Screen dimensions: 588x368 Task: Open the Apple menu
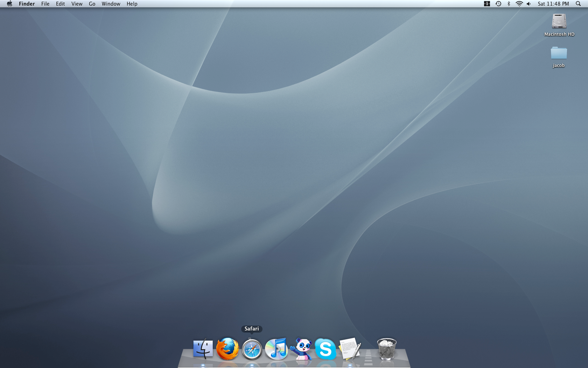pyautogui.click(x=9, y=4)
